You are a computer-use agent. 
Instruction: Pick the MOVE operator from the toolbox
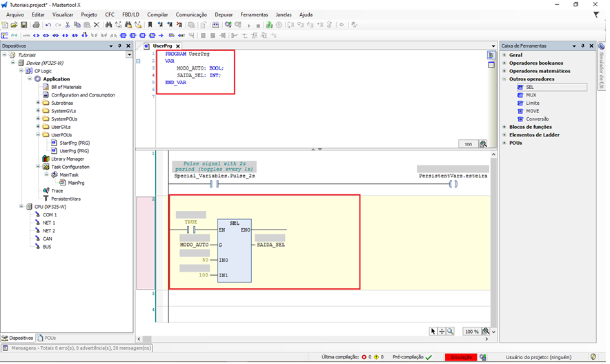pyautogui.click(x=532, y=111)
